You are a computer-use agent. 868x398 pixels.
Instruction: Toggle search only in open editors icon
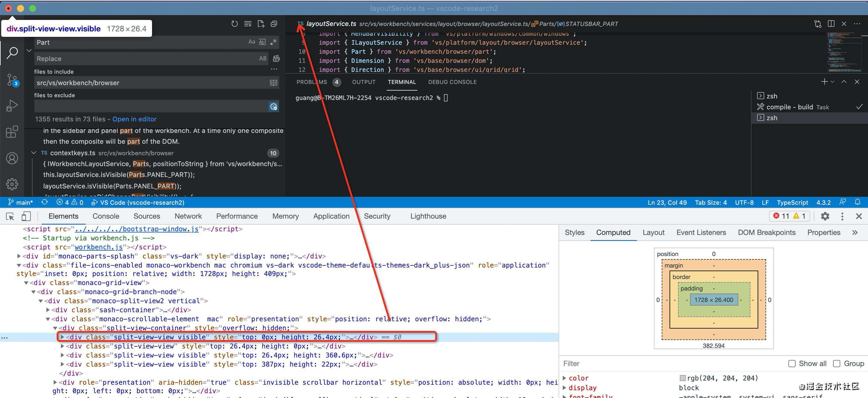(274, 83)
